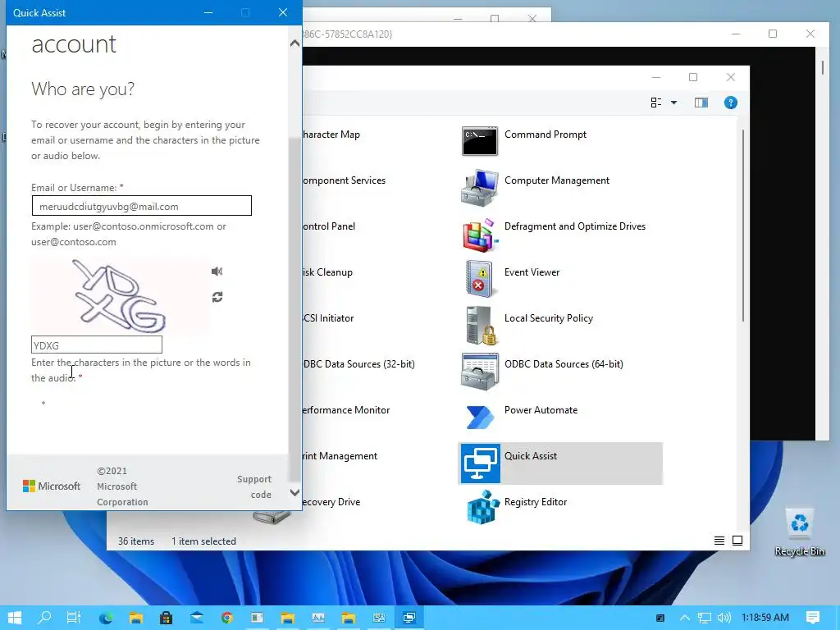Open taskbar Search magnifier
Viewport: 840px width, 630px height.
pyautogui.click(x=44, y=618)
